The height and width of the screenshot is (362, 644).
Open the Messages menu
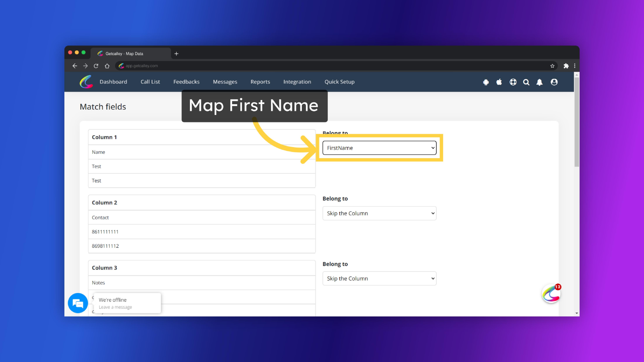pyautogui.click(x=225, y=82)
